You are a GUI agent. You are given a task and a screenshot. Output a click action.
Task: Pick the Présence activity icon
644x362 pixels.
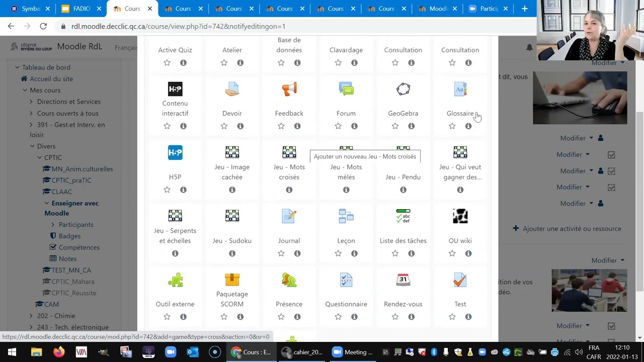(x=289, y=280)
